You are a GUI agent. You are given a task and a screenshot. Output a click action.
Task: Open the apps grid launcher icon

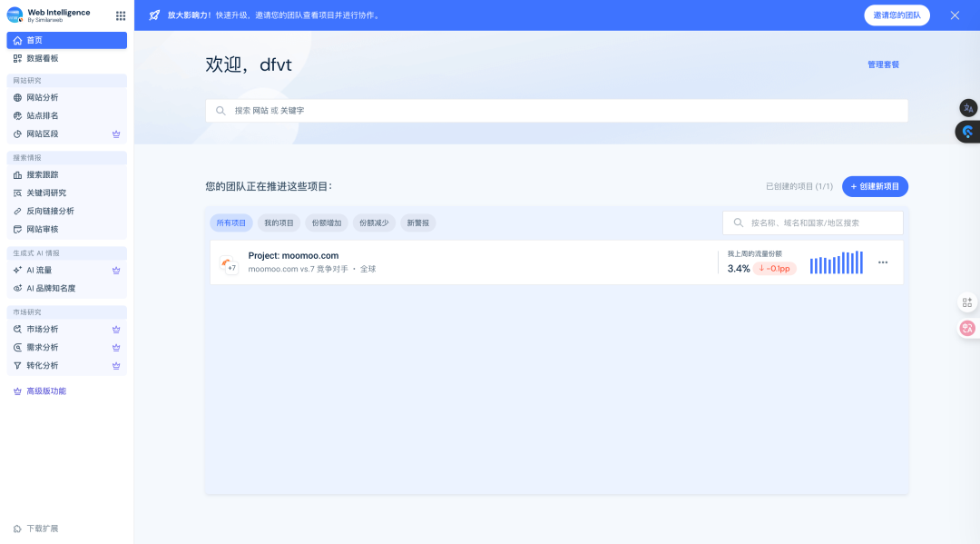pos(121,15)
